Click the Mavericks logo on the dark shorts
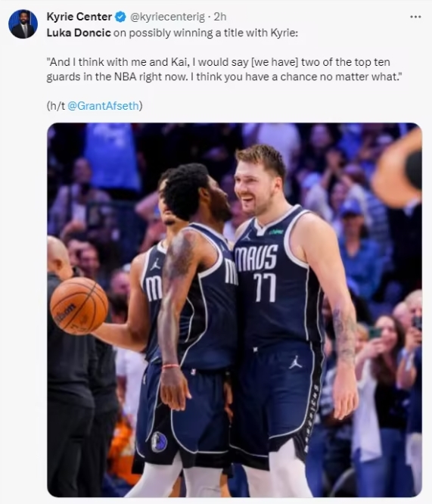Viewport: 432px width, 504px height. coord(159,442)
